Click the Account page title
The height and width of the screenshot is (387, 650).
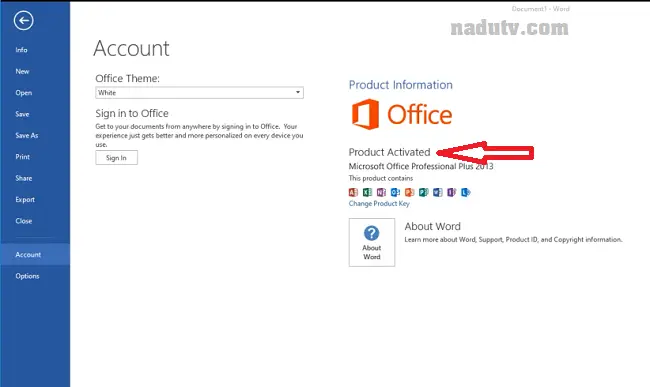(131, 48)
